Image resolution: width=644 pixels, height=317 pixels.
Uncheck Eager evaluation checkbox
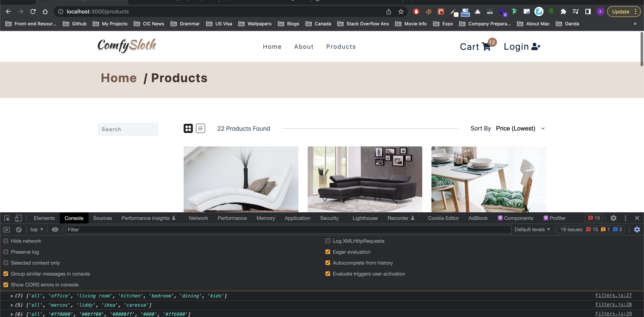328,252
